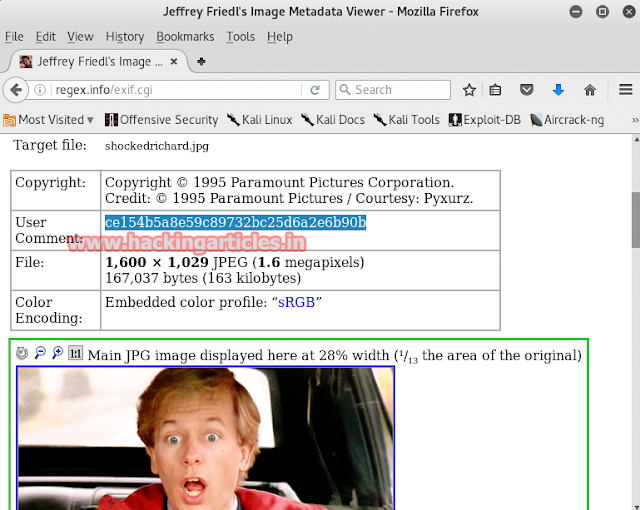Click the main JPG image preview
Image resolution: width=640 pixels, height=510 pixels.
coord(205,439)
